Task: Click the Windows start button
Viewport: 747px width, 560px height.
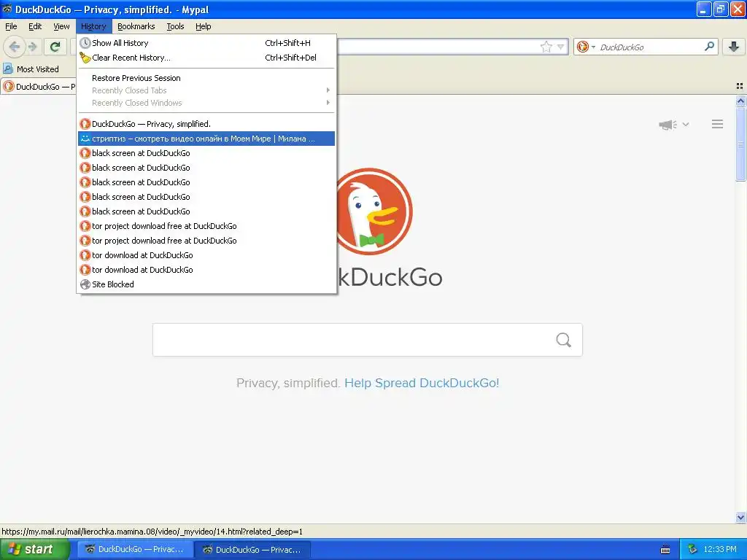Action: coord(35,549)
